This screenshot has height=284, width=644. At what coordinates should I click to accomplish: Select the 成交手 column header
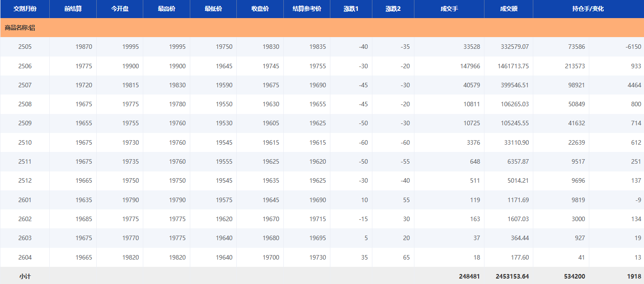click(449, 9)
